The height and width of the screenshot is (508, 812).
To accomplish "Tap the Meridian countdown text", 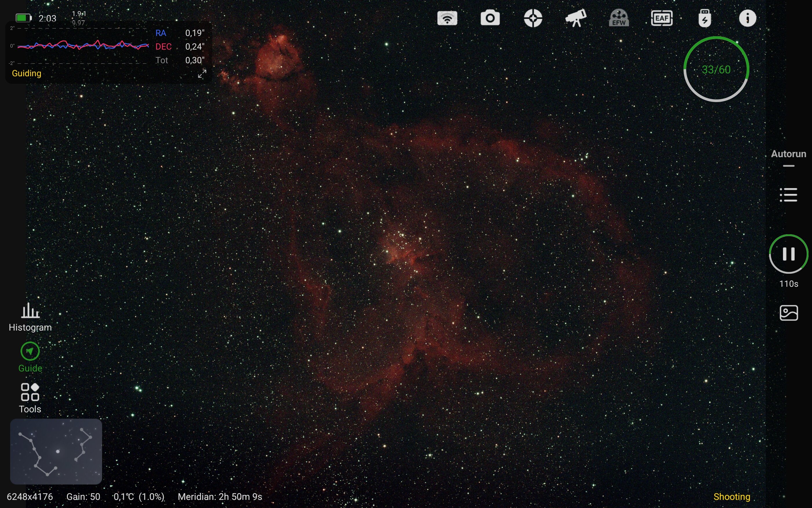I will (220, 497).
